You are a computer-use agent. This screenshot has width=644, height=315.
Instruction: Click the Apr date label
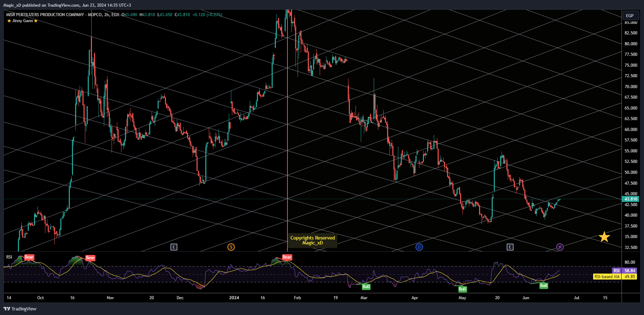[415, 298]
